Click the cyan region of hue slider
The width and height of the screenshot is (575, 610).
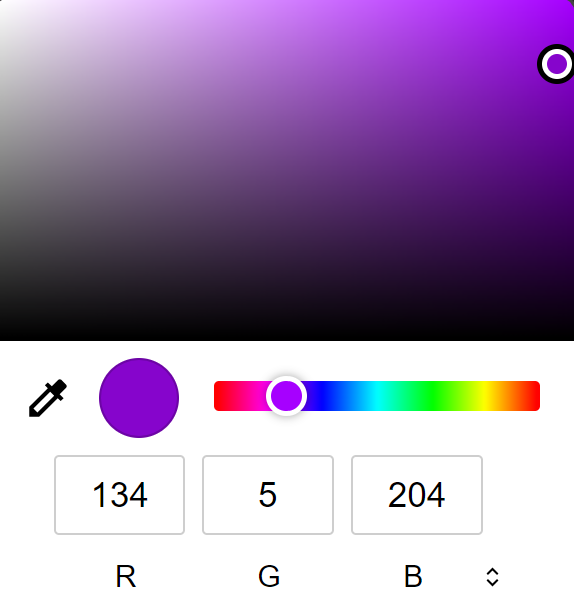click(x=377, y=396)
